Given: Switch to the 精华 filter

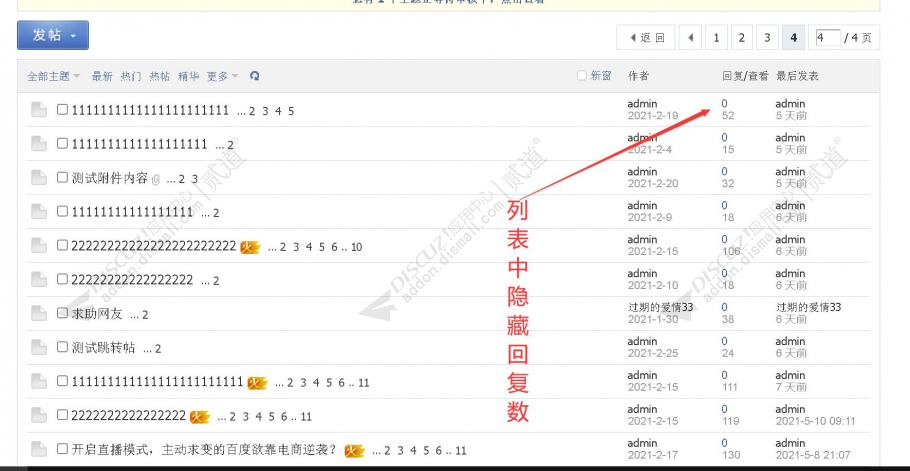Looking at the screenshot, I should [189, 76].
